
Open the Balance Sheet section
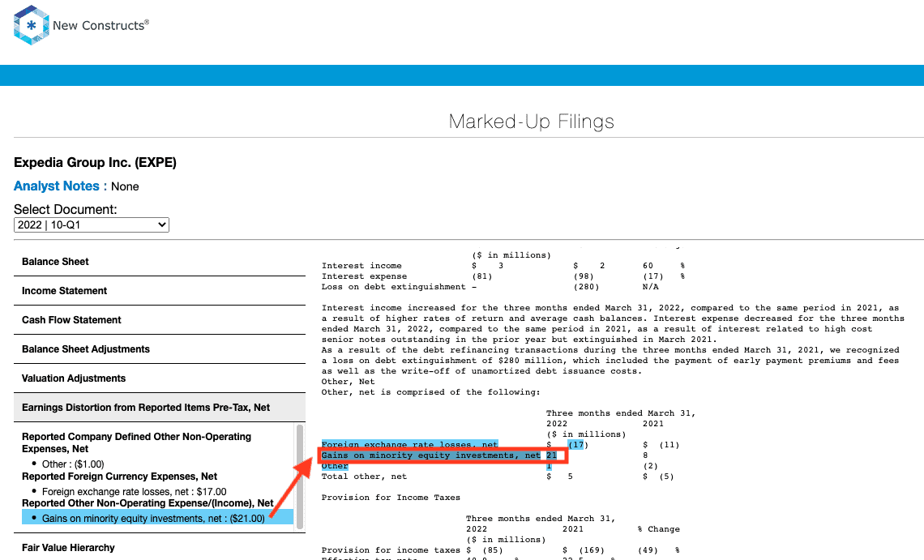160,262
